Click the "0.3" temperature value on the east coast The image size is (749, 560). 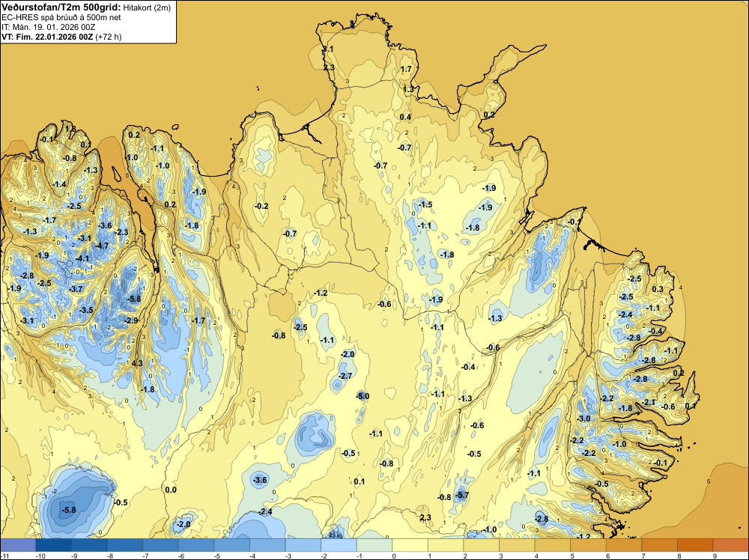(x=658, y=289)
